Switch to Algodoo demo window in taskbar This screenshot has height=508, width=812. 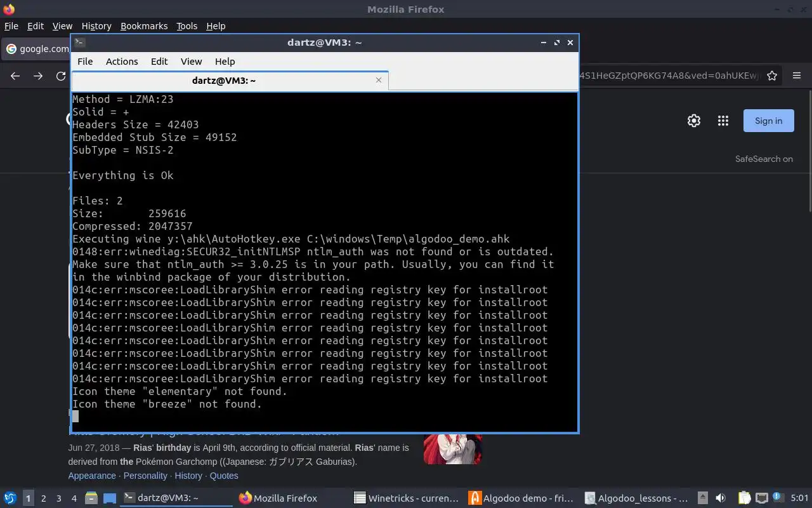coord(521,498)
